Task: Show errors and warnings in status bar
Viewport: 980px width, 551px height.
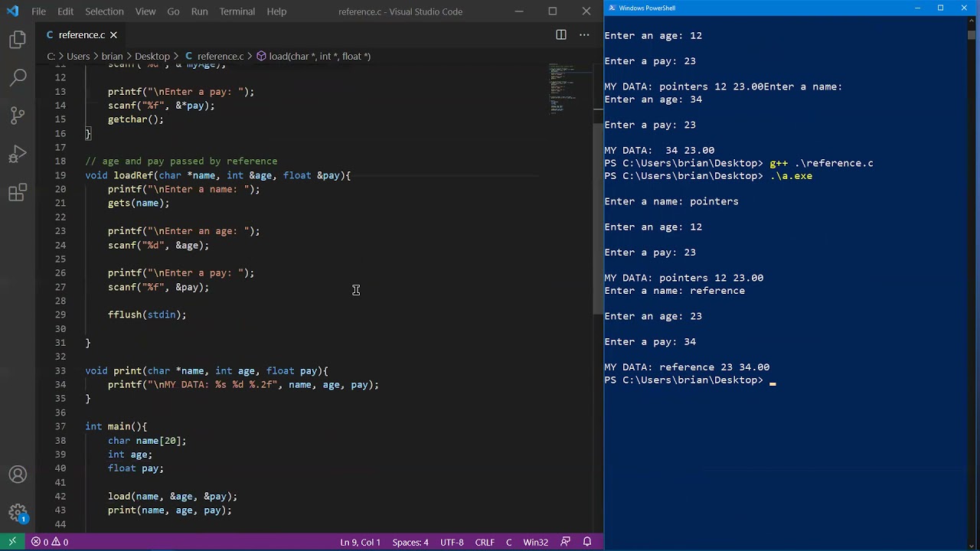Action: pyautogui.click(x=50, y=542)
